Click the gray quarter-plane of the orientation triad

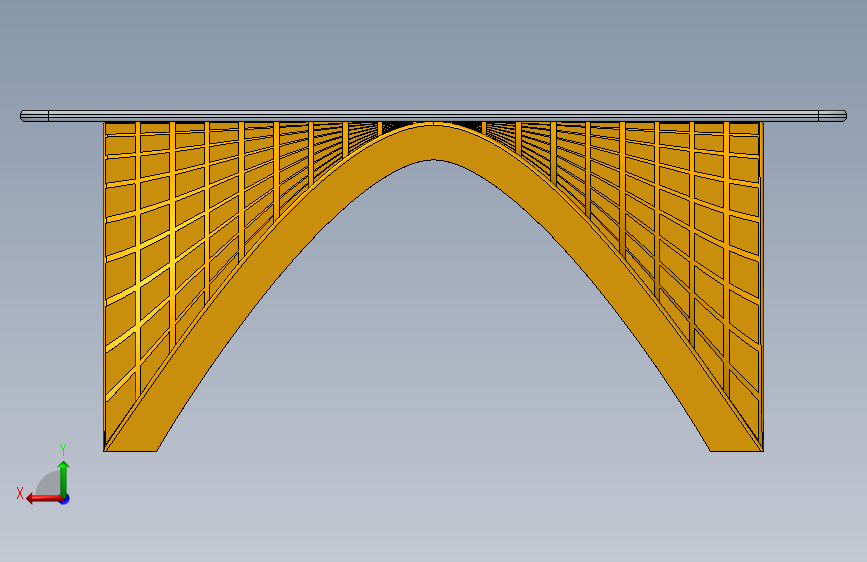coord(50,485)
